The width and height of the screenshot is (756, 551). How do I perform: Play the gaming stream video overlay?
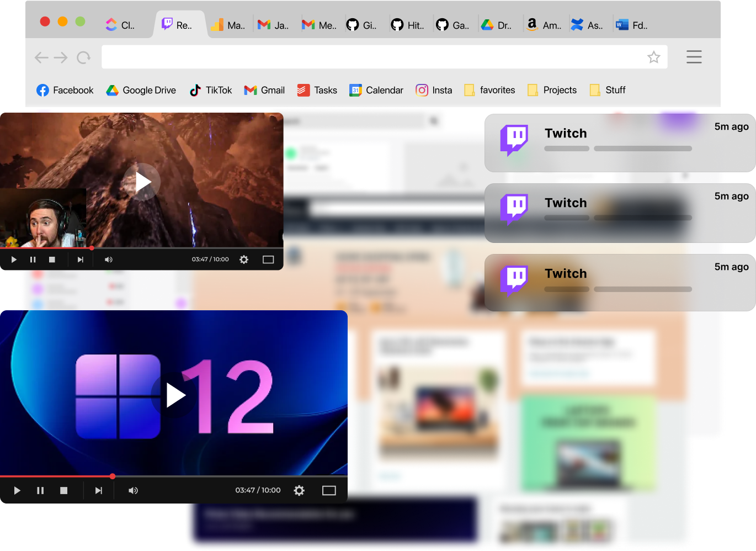[142, 182]
